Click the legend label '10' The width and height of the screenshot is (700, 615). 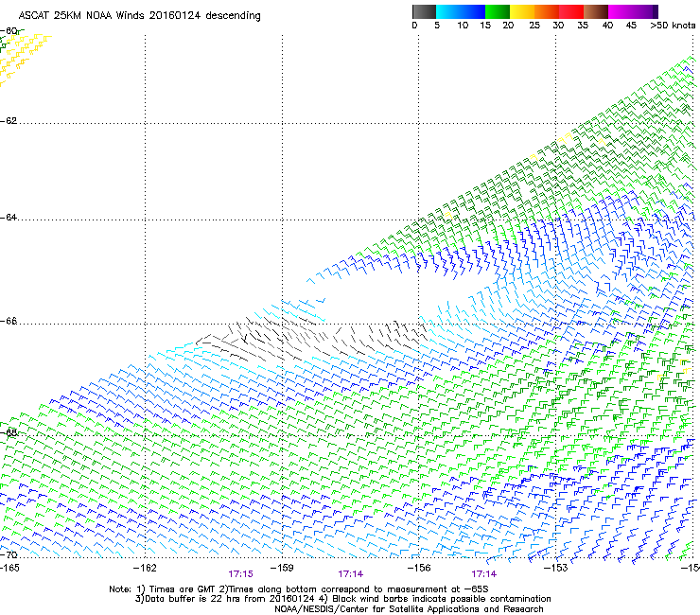(x=463, y=26)
